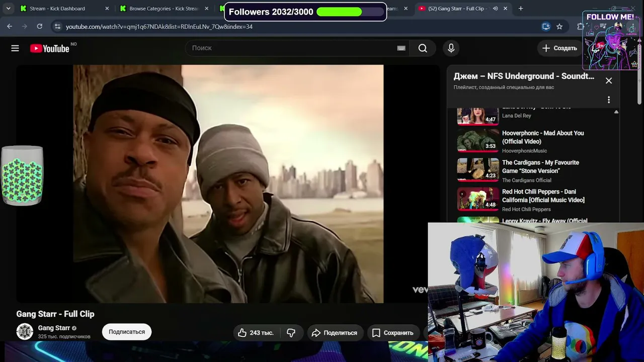Open the YouTube guide hamburger menu
This screenshot has width=644, height=362.
tap(15, 48)
